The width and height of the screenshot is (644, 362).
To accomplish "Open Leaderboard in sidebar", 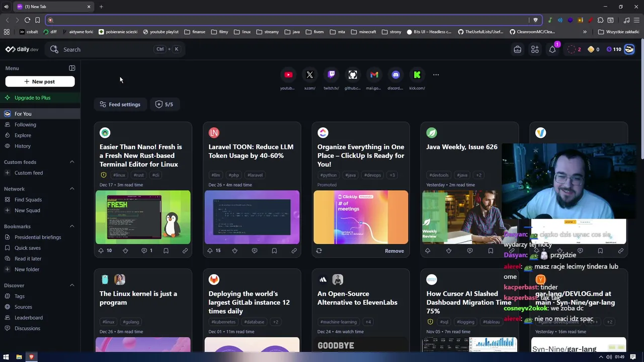I will tap(40, 318).
